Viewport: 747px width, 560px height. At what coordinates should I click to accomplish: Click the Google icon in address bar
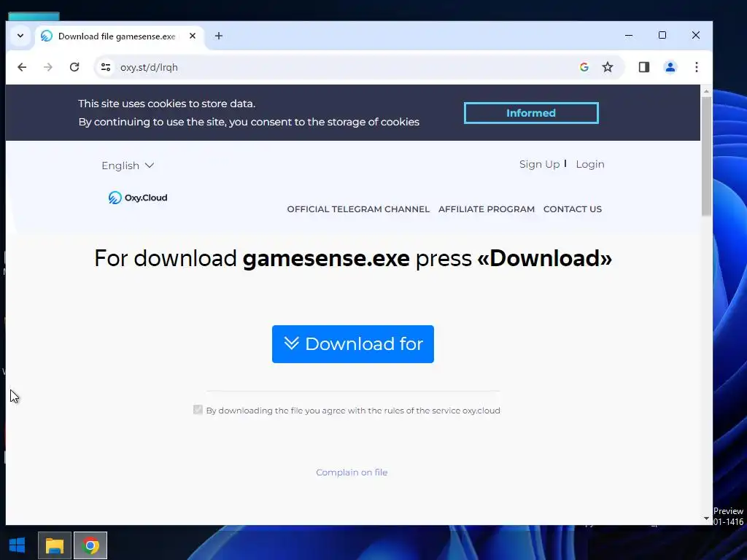(x=584, y=67)
